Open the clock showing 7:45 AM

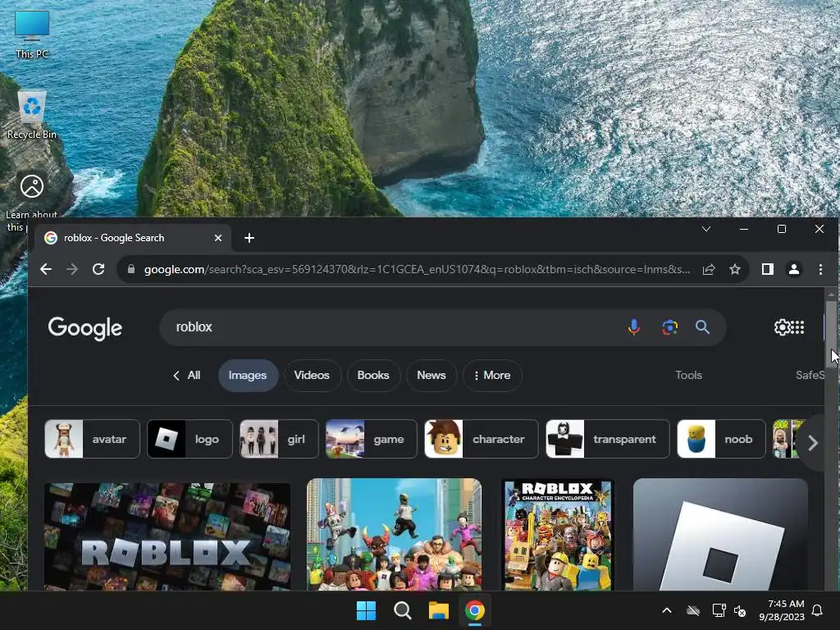coord(782,610)
